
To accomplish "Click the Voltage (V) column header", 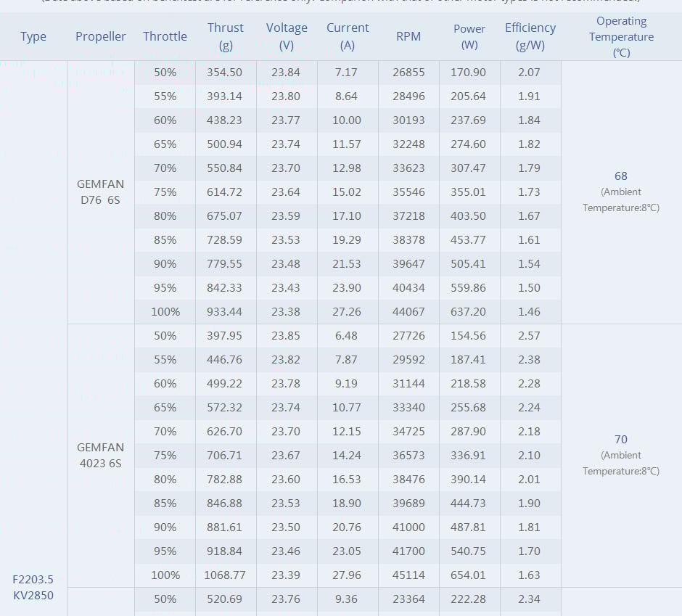I will click(287, 36).
